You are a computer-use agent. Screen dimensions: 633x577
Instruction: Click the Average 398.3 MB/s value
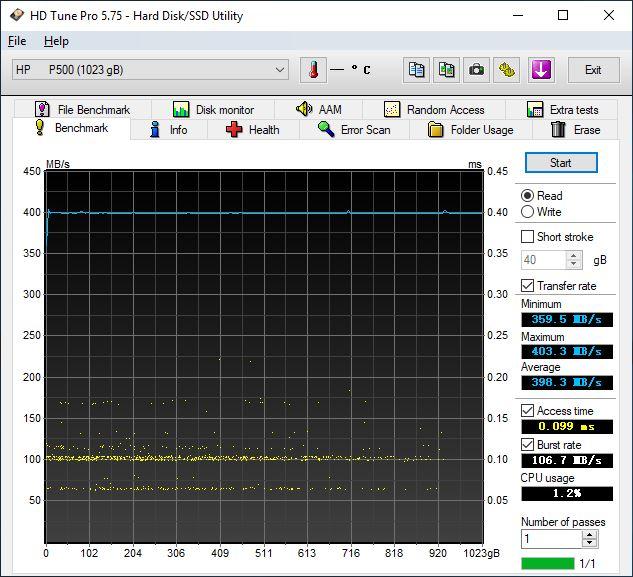click(x=567, y=382)
